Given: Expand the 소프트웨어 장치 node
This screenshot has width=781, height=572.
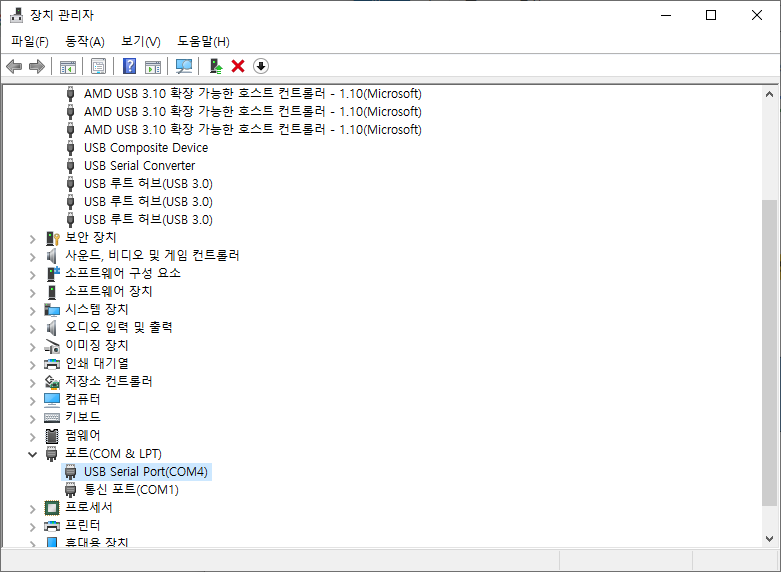Looking at the screenshot, I should pos(33,293).
